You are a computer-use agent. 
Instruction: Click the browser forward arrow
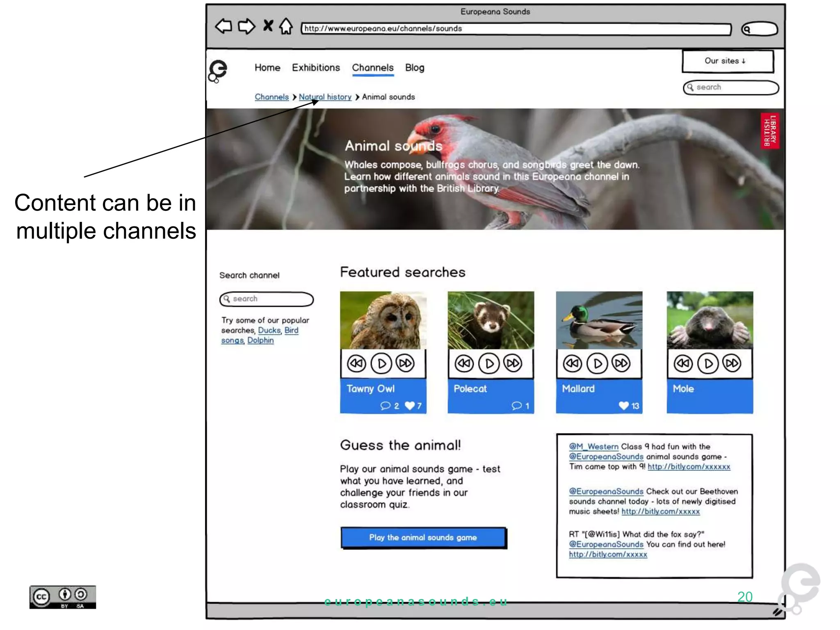[x=247, y=26]
